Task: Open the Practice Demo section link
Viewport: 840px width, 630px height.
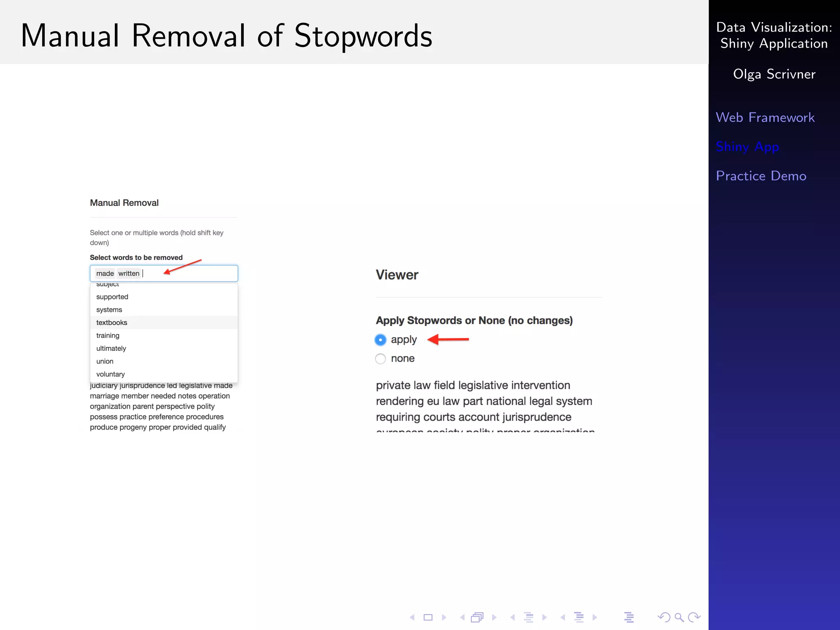Action: (761, 176)
